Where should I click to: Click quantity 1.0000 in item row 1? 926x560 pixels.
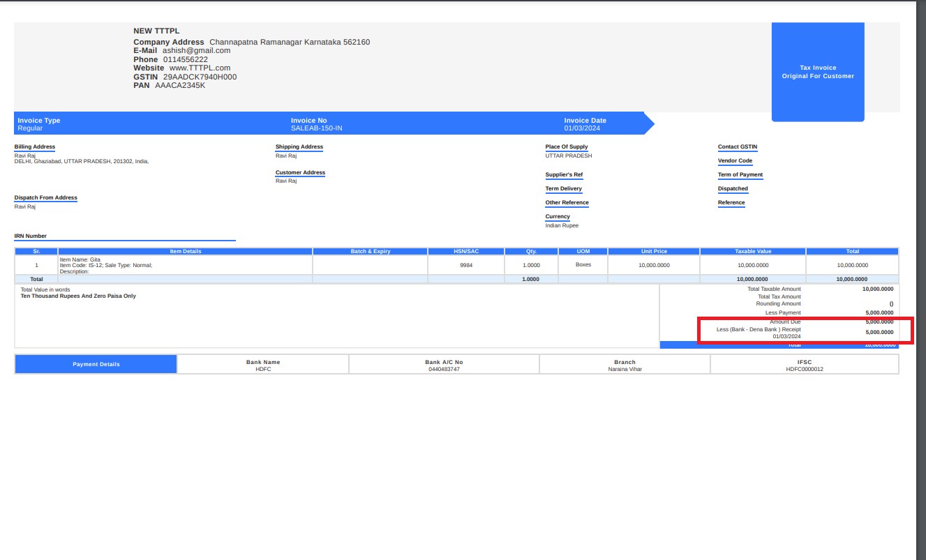[531, 266]
